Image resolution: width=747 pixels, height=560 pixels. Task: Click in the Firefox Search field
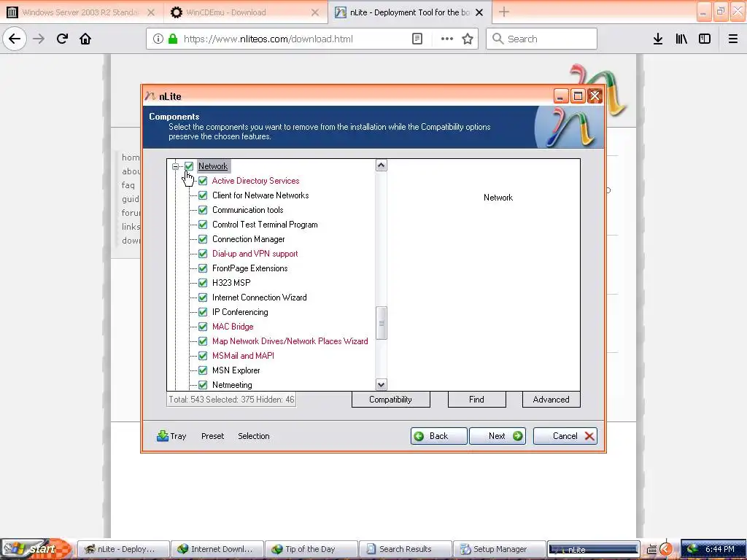pyautogui.click(x=542, y=39)
